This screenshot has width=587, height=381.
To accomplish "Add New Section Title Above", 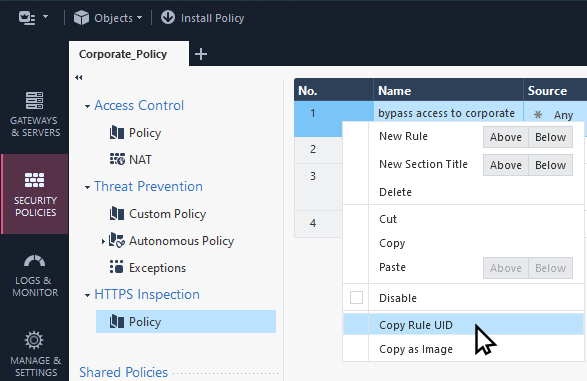I will pyautogui.click(x=506, y=165).
